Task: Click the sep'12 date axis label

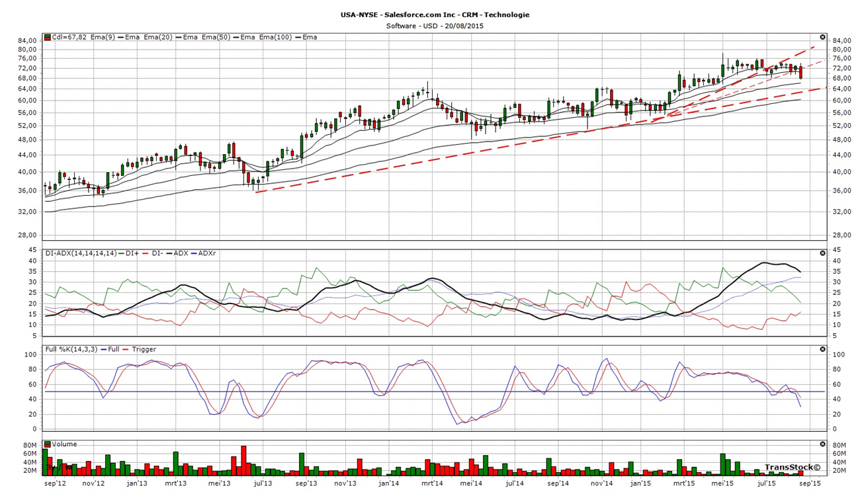Action: 54,483
